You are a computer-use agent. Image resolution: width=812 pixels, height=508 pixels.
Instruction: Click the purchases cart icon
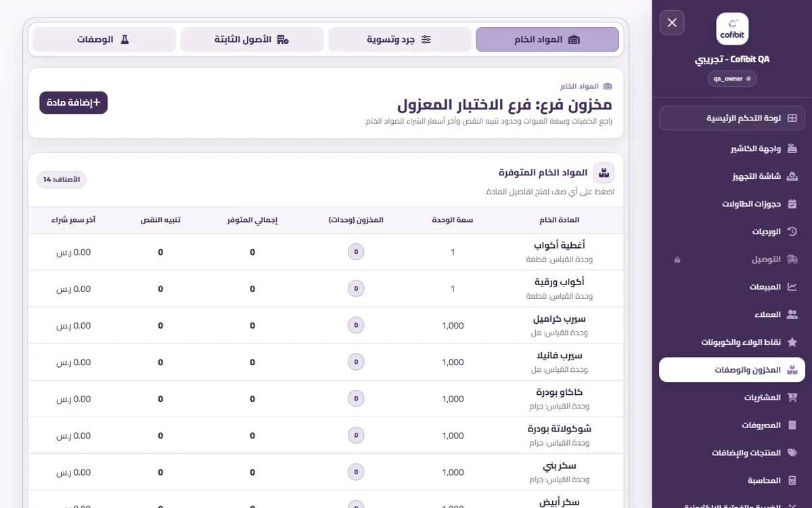coord(792,398)
